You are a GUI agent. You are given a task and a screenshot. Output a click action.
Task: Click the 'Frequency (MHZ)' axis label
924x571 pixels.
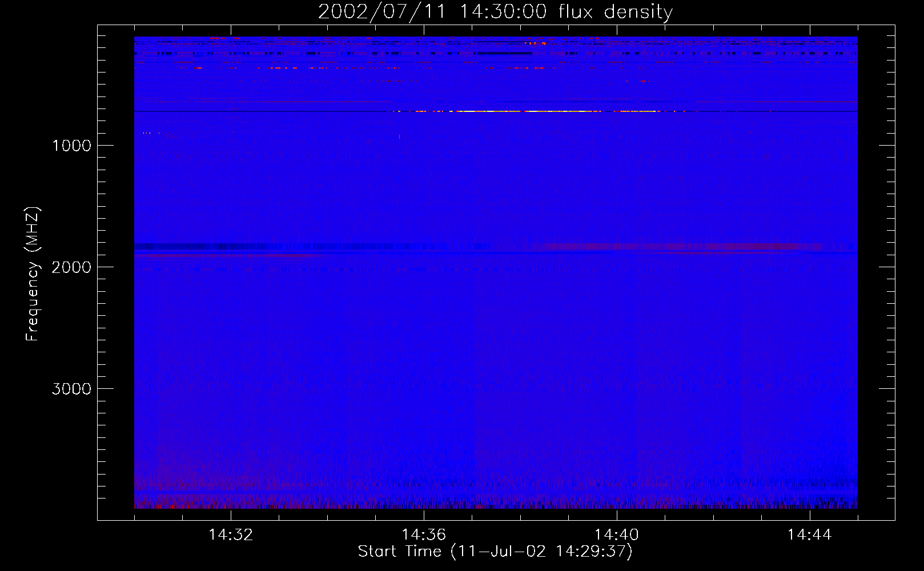pos(33,274)
